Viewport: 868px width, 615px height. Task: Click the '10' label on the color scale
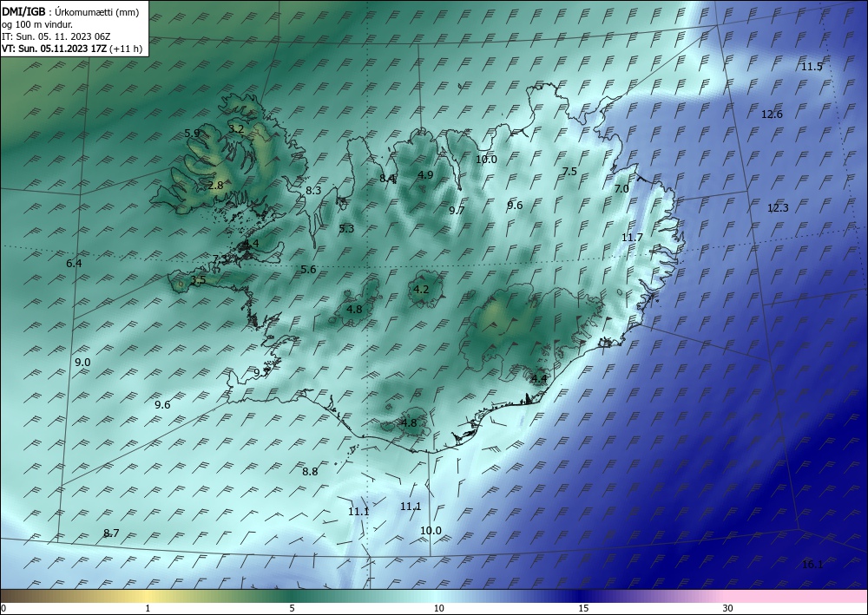click(x=438, y=608)
